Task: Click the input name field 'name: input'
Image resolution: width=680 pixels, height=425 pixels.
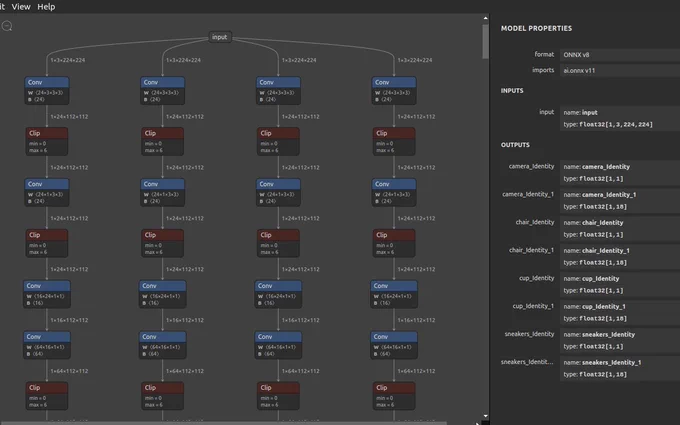Action: [620, 112]
